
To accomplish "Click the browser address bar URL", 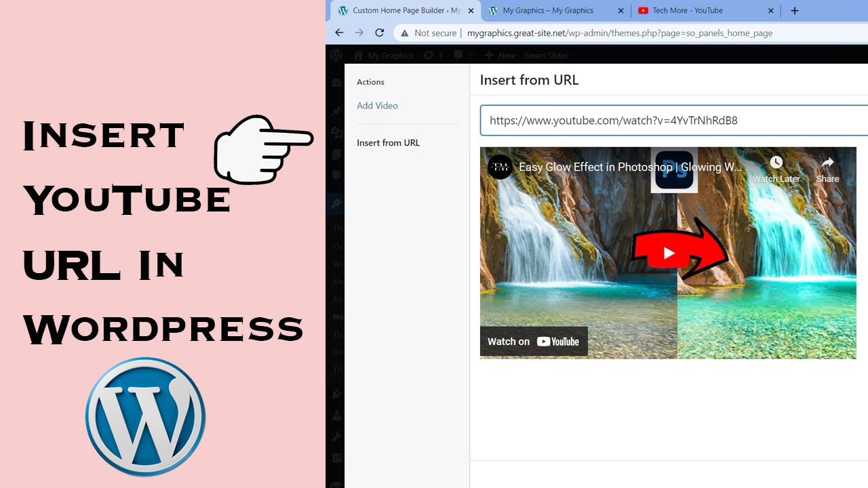I will coord(619,33).
